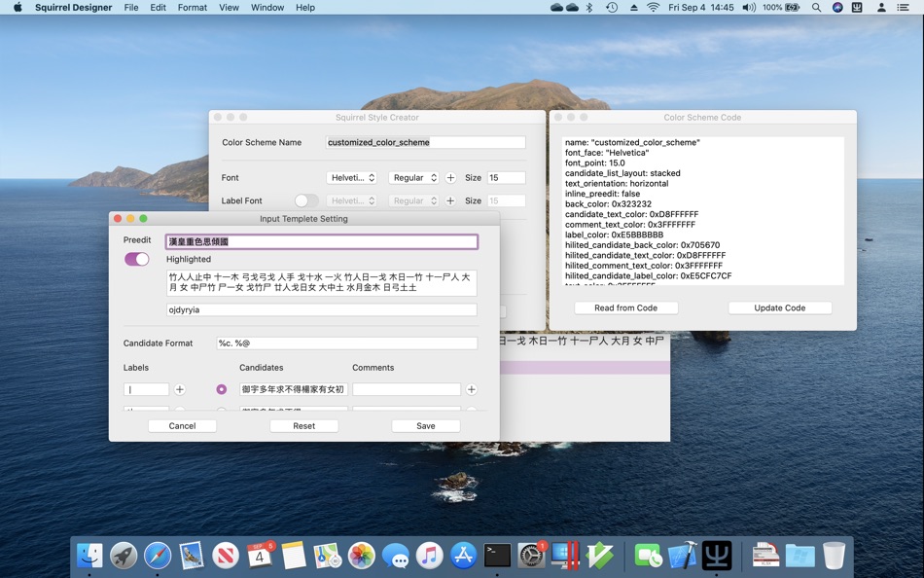The width and height of the screenshot is (924, 578).
Task: Click the Color Scheme Name field
Action: [x=425, y=142]
